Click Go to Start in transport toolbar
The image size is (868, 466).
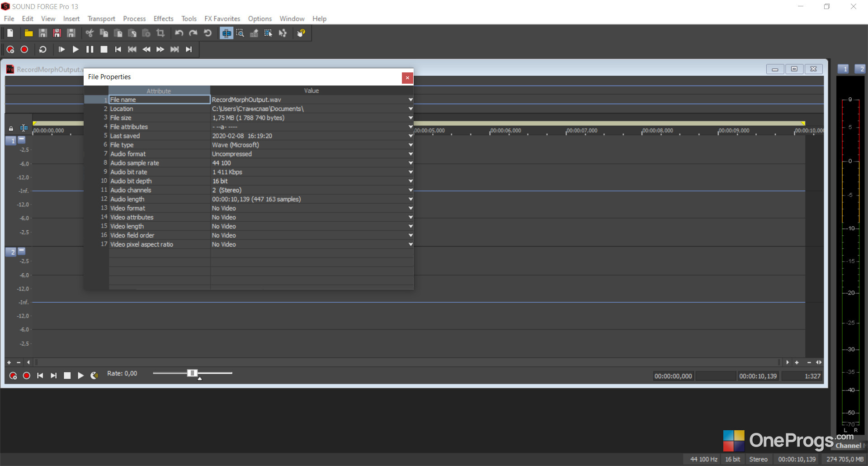point(118,49)
